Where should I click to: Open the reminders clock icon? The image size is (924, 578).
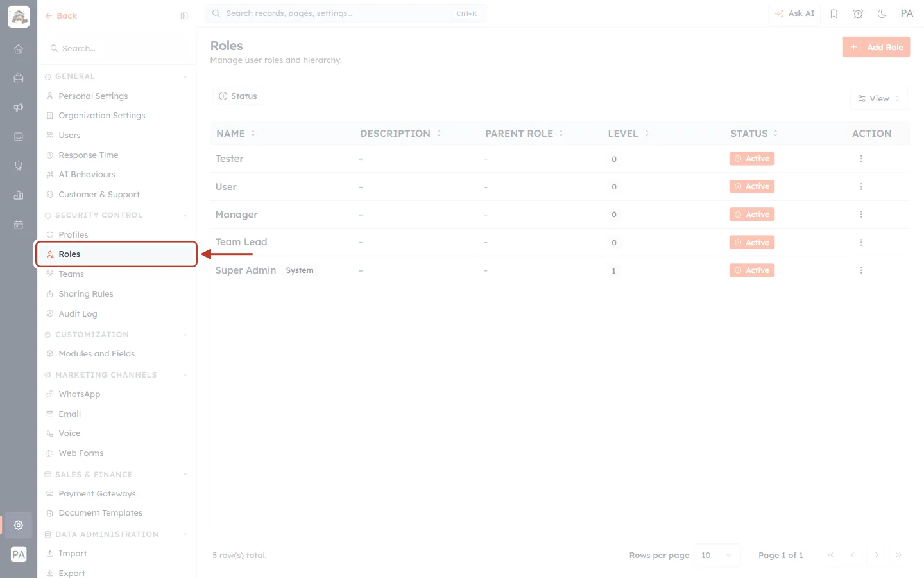point(858,13)
